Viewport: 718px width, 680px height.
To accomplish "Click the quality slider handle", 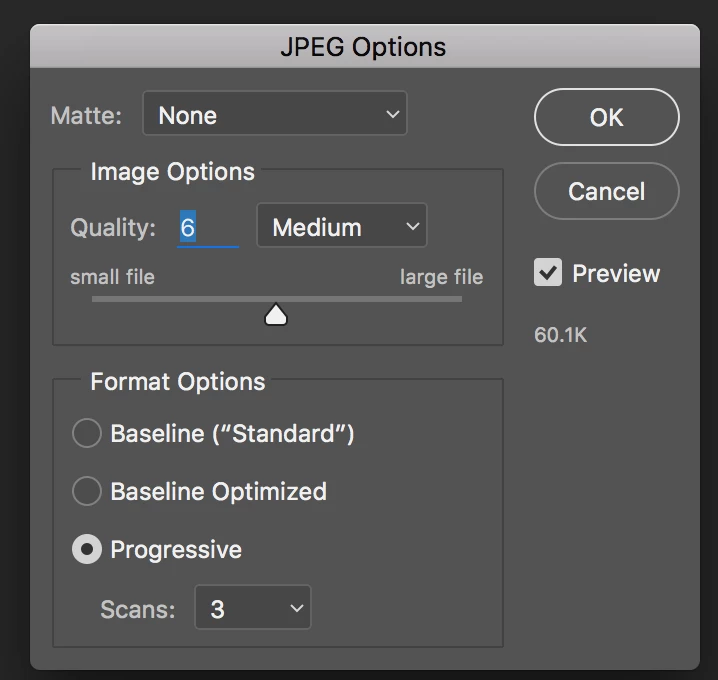I will pyautogui.click(x=276, y=316).
